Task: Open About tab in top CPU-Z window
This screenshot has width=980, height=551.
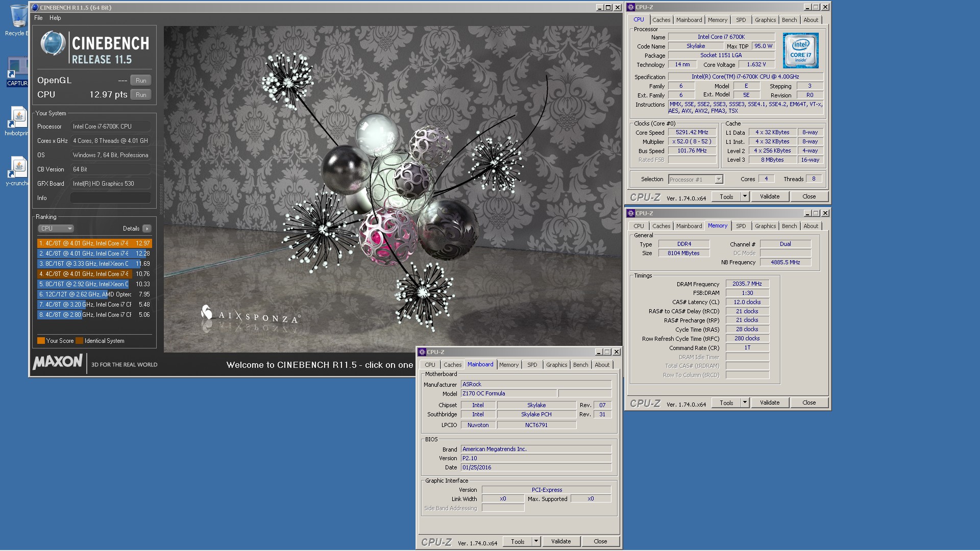Action: tap(811, 20)
